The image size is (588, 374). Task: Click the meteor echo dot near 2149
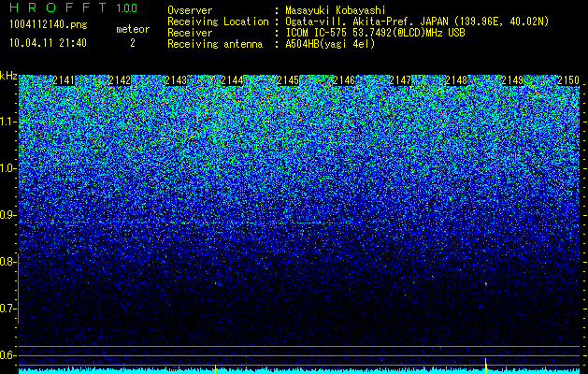click(486, 284)
